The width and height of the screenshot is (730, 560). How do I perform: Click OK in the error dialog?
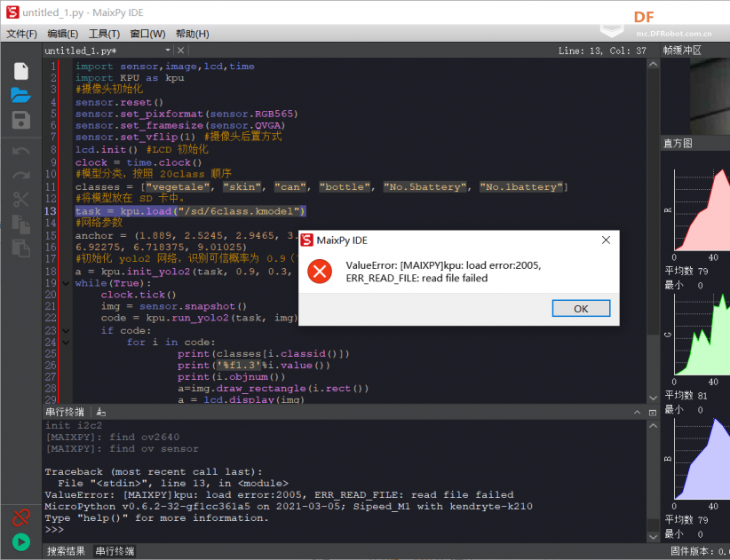581,308
